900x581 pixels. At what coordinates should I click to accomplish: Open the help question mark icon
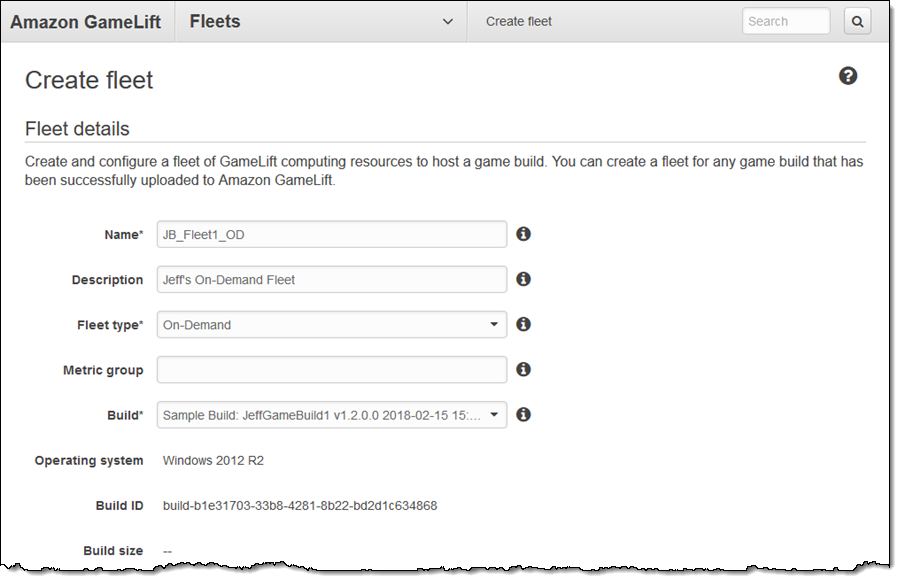pyautogui.click(x=848, y=76)
